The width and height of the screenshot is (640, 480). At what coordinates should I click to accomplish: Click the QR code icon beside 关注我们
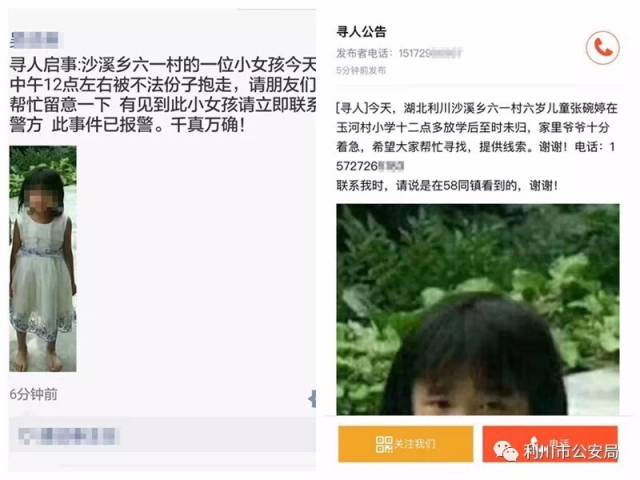384,444
